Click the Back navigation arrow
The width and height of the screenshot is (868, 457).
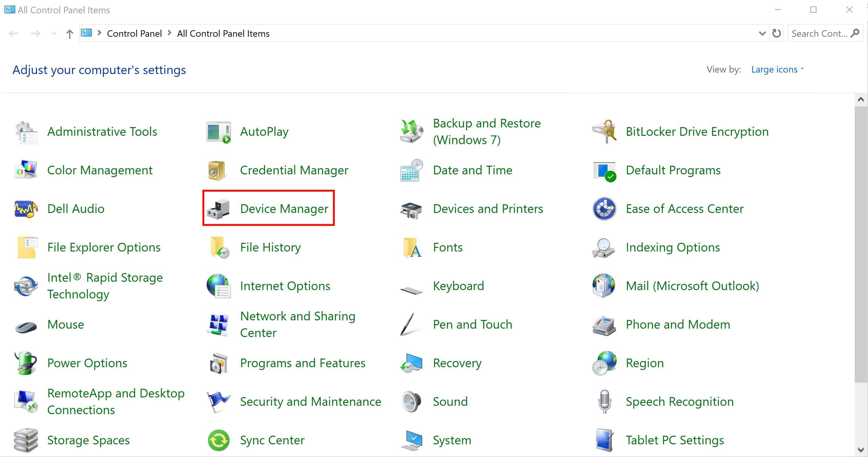14,33
